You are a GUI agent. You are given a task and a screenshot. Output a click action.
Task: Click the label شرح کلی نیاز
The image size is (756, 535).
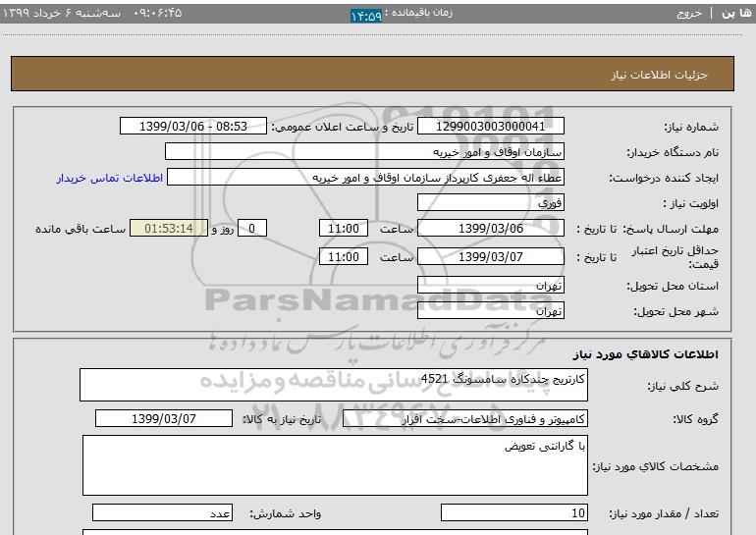682,386
